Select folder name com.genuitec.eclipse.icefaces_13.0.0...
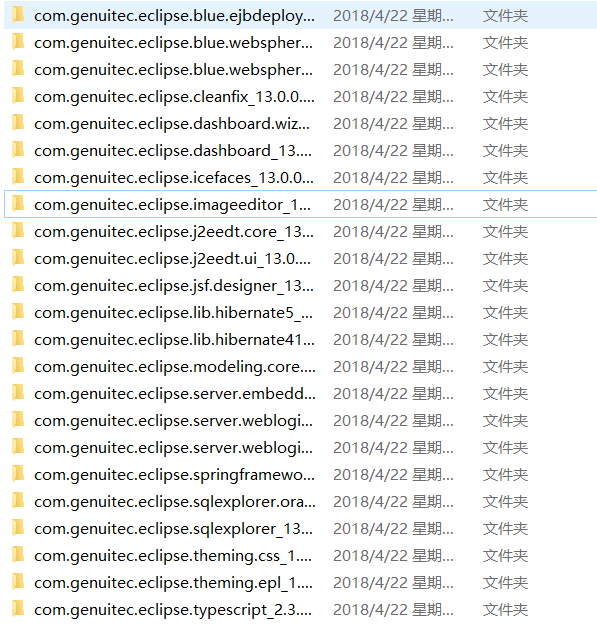The width and height of the screenshot is (597, 628). 174,178
